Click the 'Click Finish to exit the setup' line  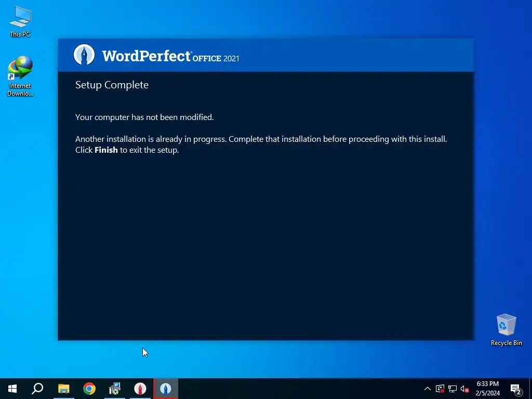[x=127, y=150]
